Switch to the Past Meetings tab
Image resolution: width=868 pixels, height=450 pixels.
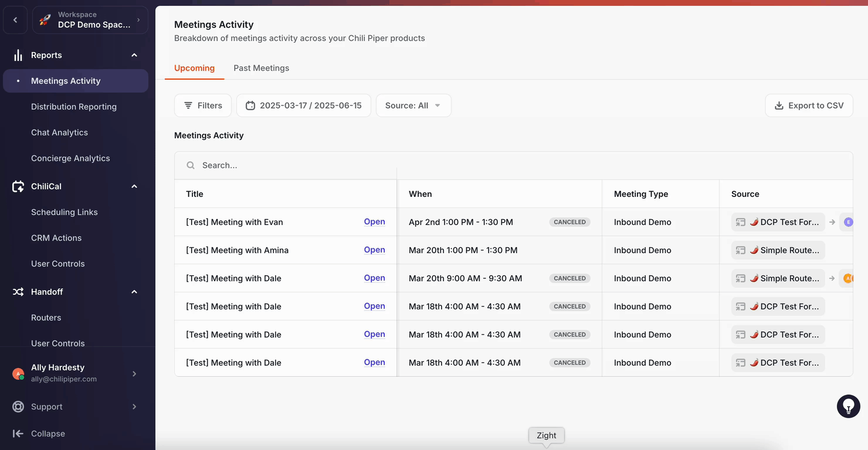pyautogui.click(x=261, y=68)
